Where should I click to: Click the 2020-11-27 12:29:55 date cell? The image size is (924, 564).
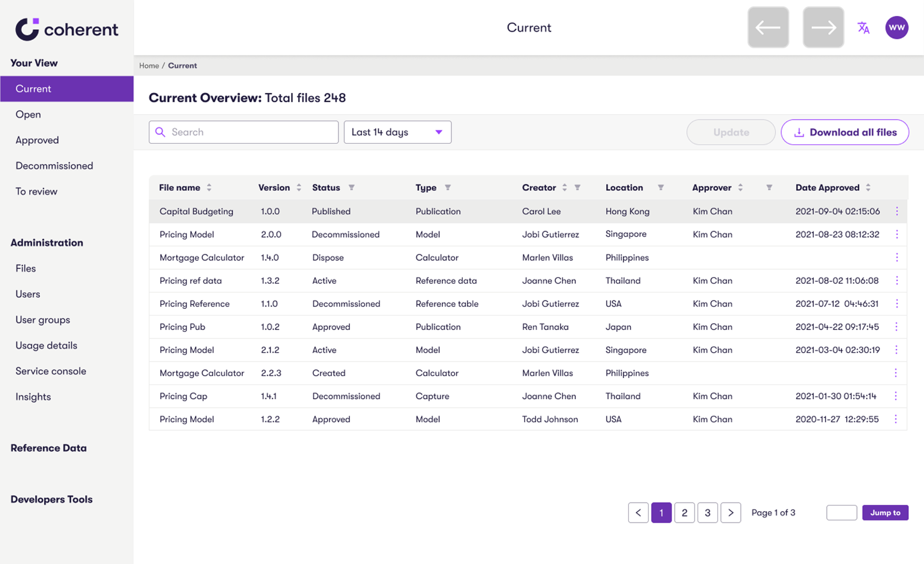point(837,419)
